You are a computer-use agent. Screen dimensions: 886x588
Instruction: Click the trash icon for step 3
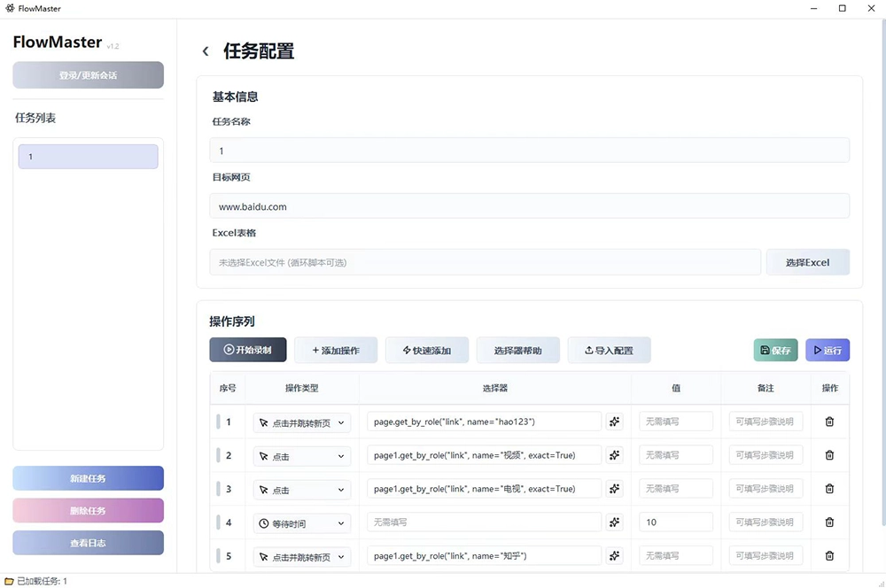click(x=829, y=489)
